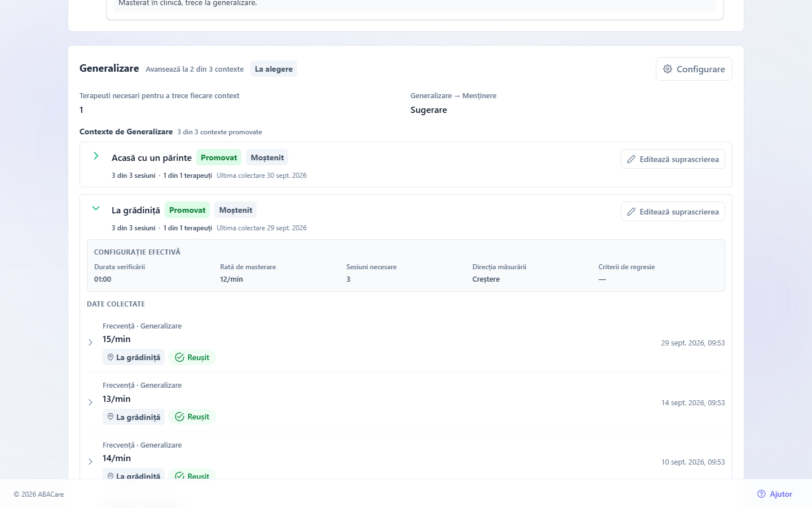
Task: Click the Generalizare section heading
Action: click(109, 68)
